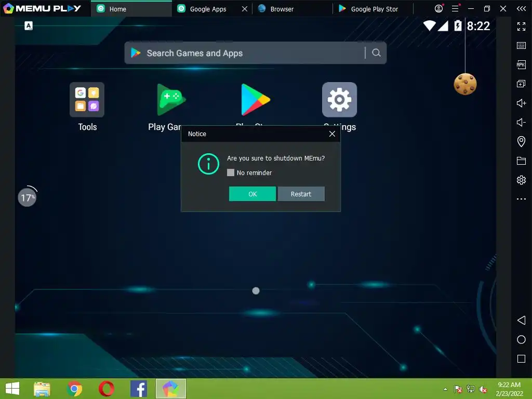Open multi-instance manager icon
This screenshot has width=532, height=399.
521,84
